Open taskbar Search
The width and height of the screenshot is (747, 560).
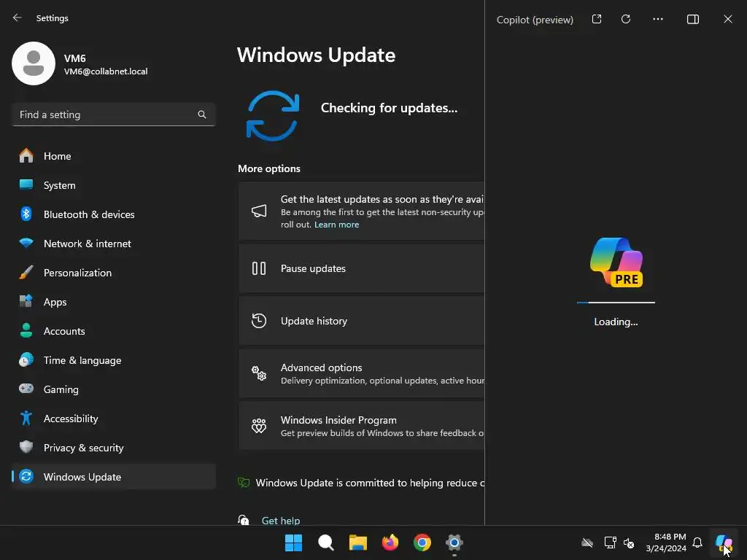326,542
